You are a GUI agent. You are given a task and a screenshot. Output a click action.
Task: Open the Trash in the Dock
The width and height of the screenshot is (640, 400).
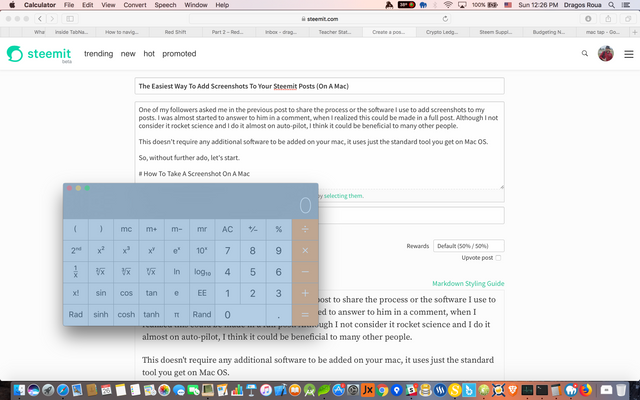[x=621, y=390]
